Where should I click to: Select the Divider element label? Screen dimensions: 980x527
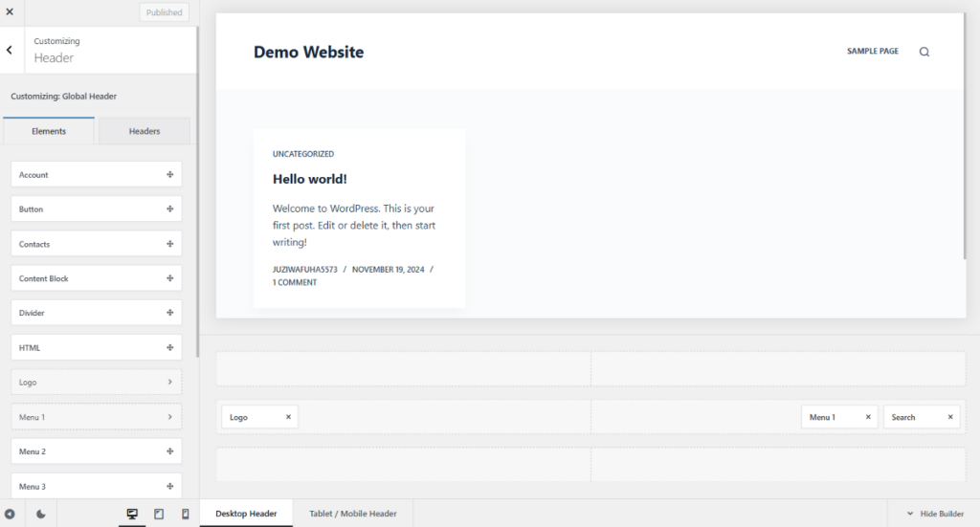coord(32,313)
